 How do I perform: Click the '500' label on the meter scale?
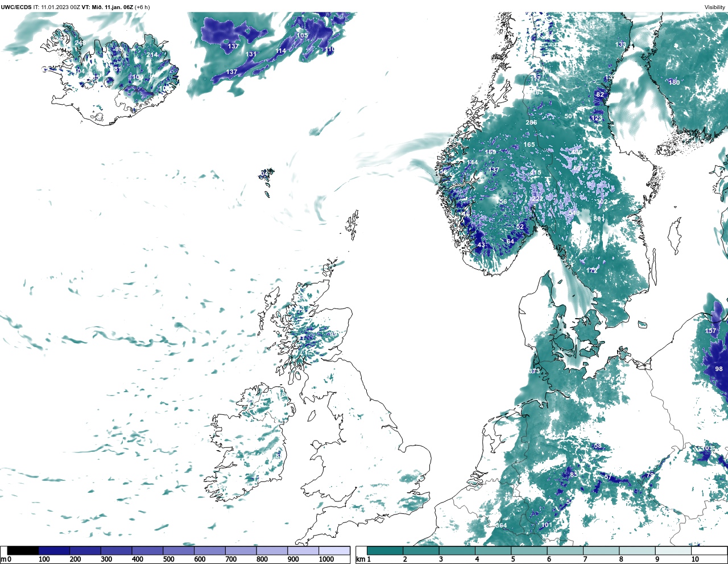pyautogui.click(x=169, y=559)
